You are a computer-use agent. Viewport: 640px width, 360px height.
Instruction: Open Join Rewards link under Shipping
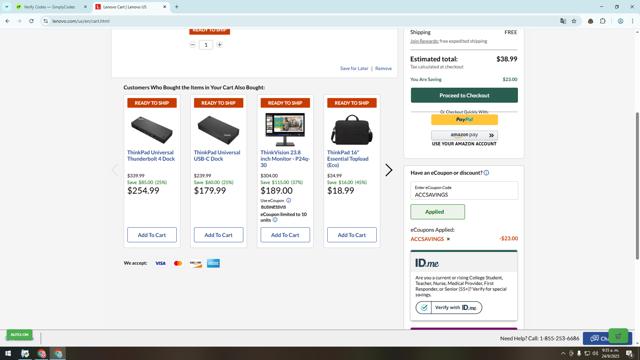click(424, 41)
